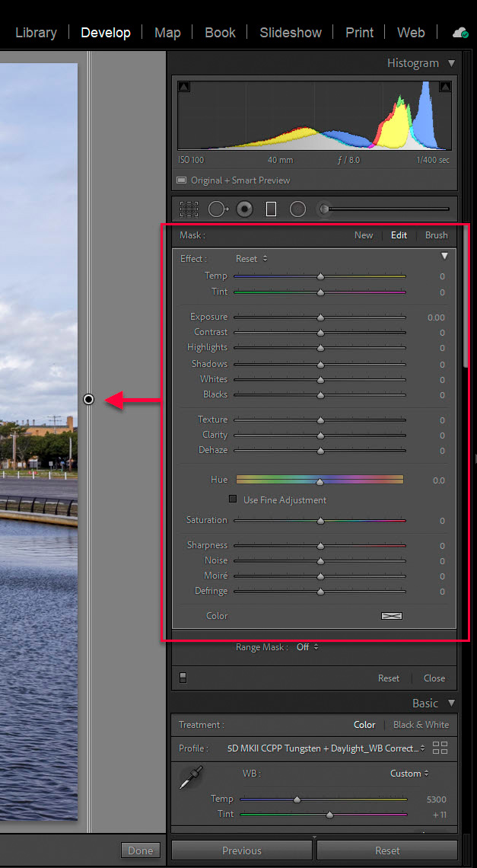Toggle shadow clipping indicator in histogram

pyautogui.click(x=184, y=87)
